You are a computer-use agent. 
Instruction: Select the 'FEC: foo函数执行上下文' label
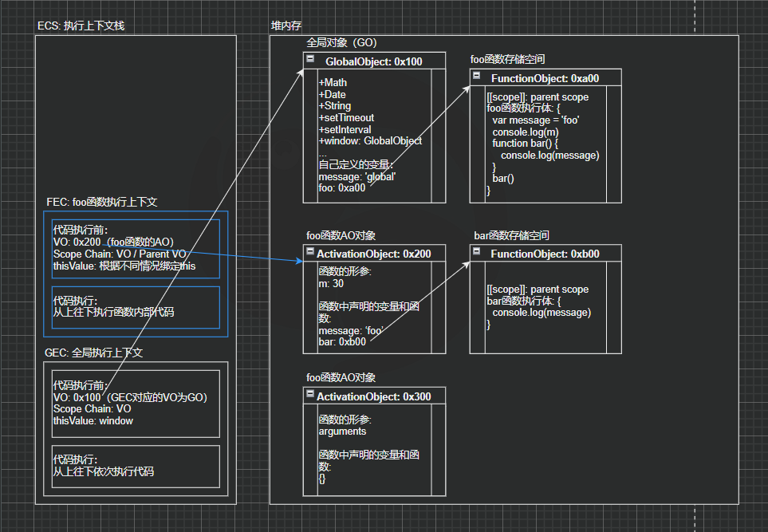point(102,202)
